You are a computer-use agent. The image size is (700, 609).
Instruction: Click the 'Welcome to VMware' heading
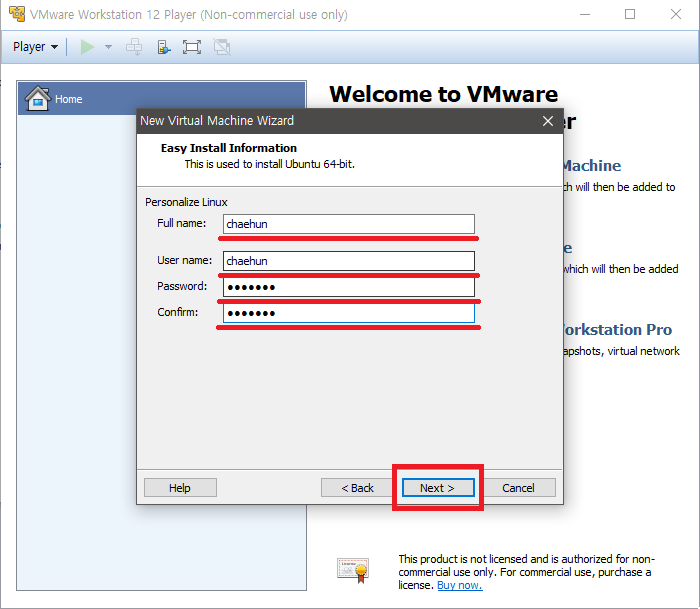coord(444,94)
